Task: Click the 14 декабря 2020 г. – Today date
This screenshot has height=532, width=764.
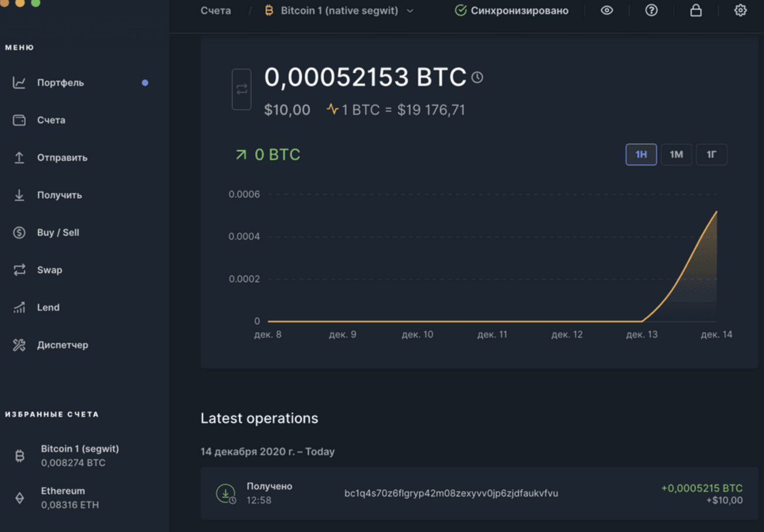Action: pos(268,452)
